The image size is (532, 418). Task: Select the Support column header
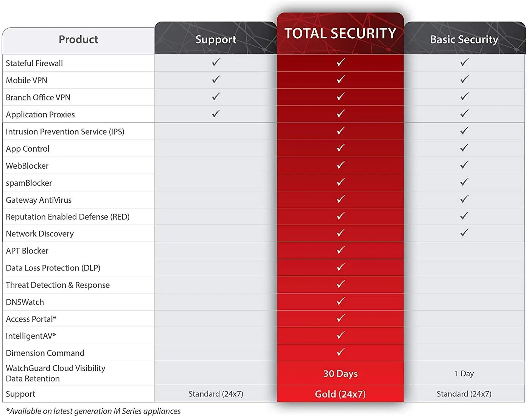(216, 39)
